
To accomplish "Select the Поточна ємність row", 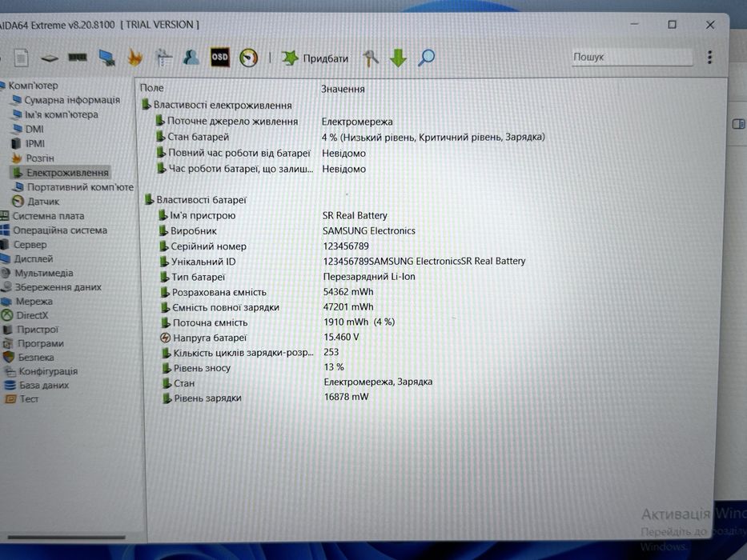I will click(279, 322).
